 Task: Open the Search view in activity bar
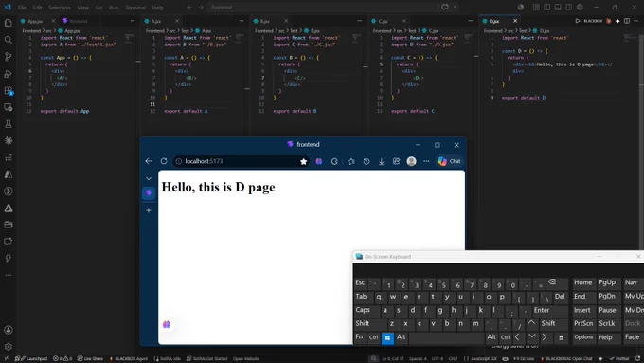pos(9,40)
